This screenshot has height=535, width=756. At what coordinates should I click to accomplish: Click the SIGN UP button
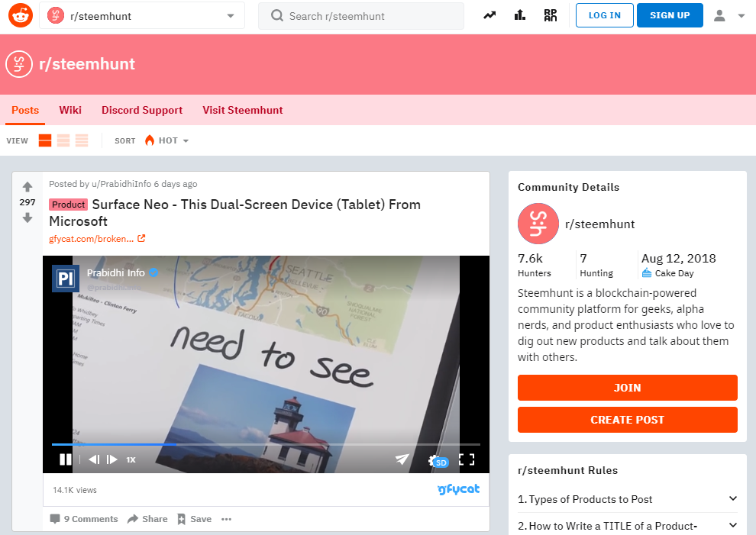click(x=670, y=15)
